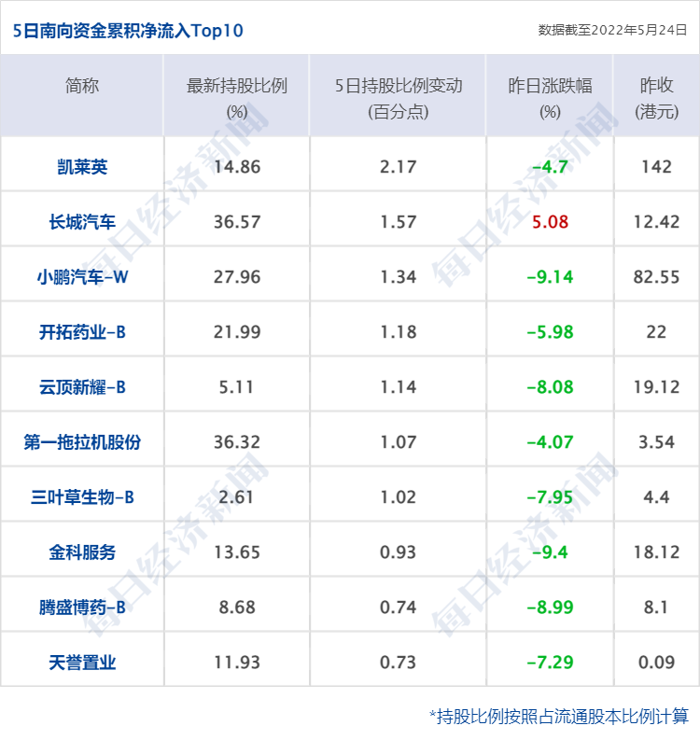Image resolution: width=700 pixels, height=740 pixels.
Task: Click 长城汽车 holding ratio 36.57
Action: [x=237, y=222]
